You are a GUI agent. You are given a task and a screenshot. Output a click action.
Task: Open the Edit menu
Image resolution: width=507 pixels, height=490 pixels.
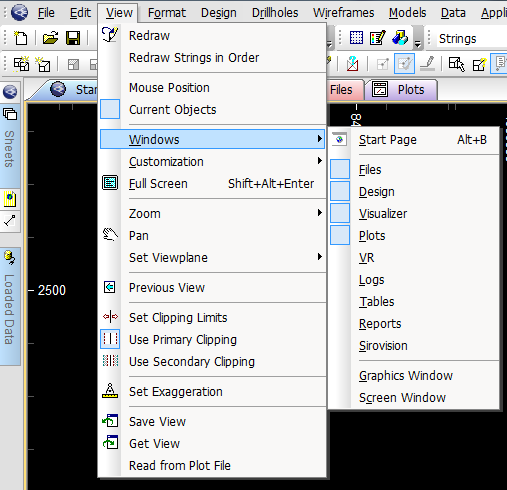click(80, 13)
